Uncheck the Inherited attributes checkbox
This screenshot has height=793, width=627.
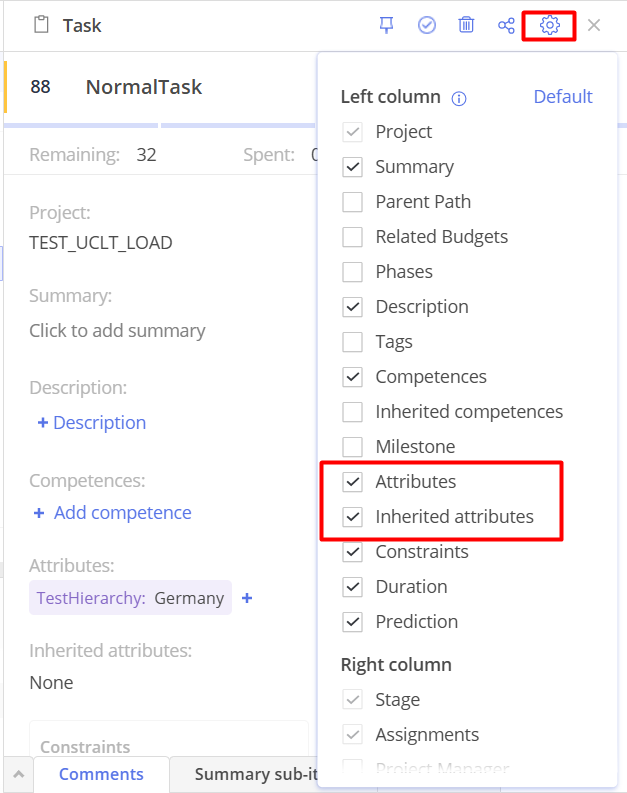[352, 516]
